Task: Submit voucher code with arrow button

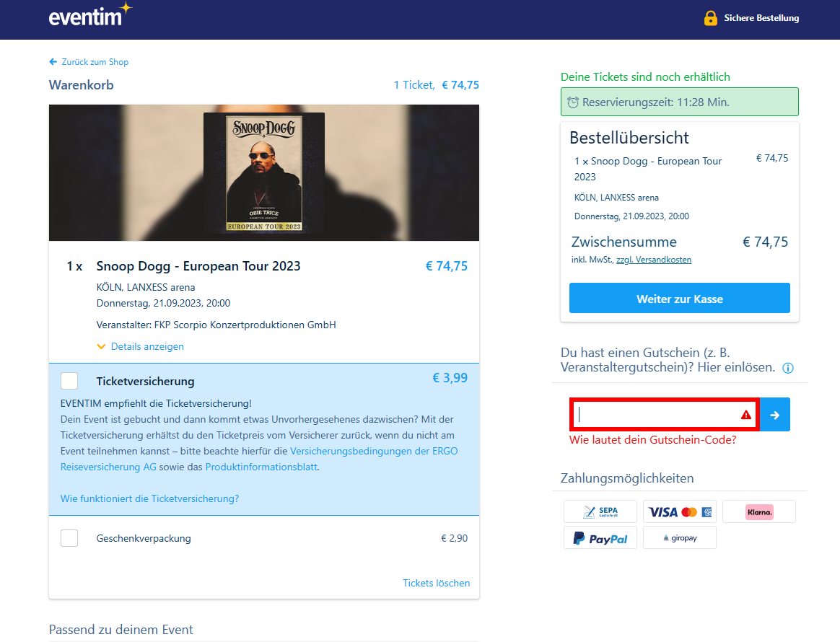Action: pos(774,415)
